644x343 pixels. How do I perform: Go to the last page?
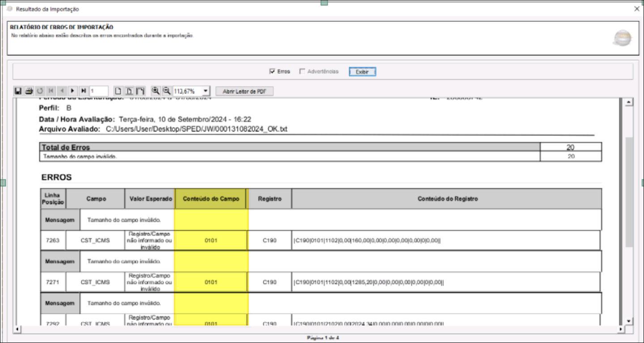click(83, 91)
